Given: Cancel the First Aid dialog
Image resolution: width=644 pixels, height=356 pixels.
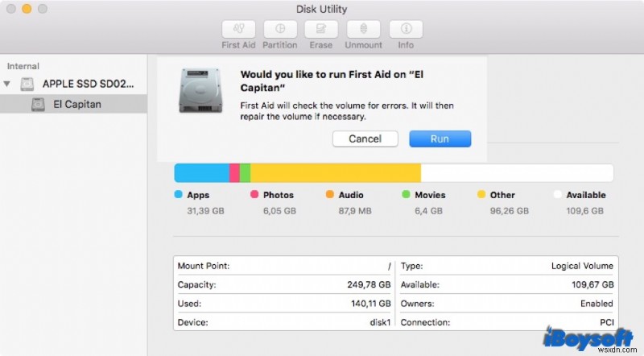Looking at the screenshot, I should (x=365, y=139).
